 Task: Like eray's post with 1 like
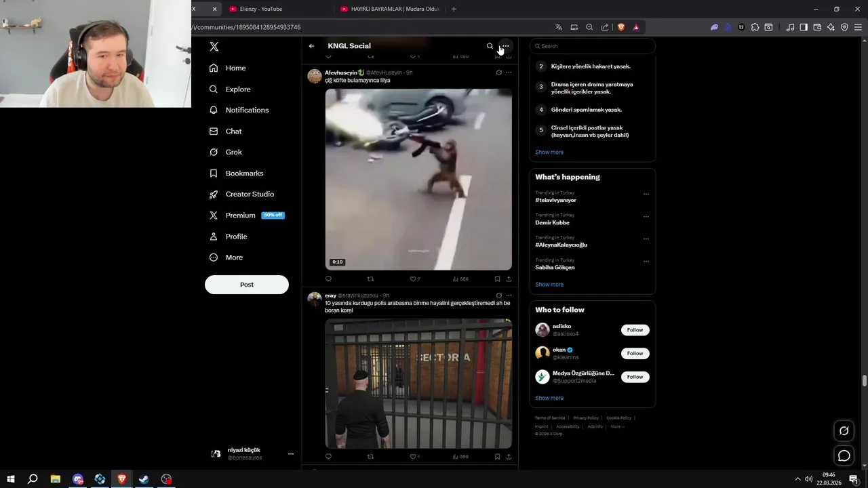pyautogui.click(x=414, y=456)
